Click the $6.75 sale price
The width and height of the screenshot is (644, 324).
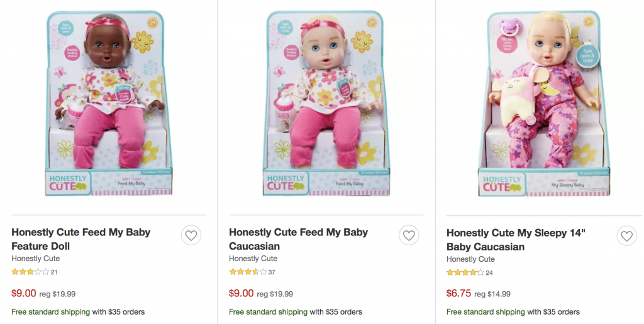point(458,293)
